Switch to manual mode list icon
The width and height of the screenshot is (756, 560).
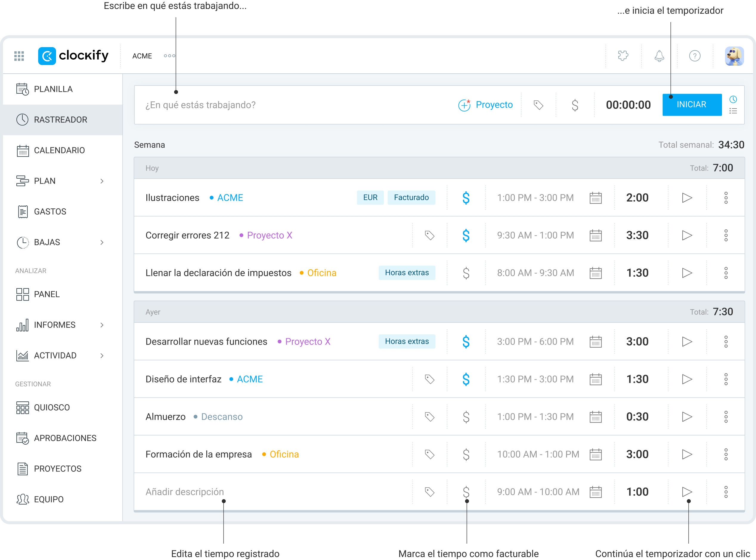pos(733,111)
